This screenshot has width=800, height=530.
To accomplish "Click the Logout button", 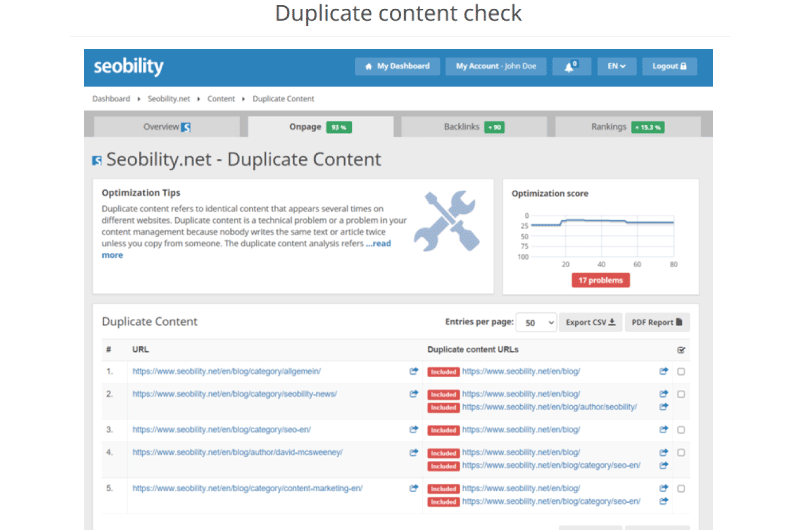I will tap(669, 66).
